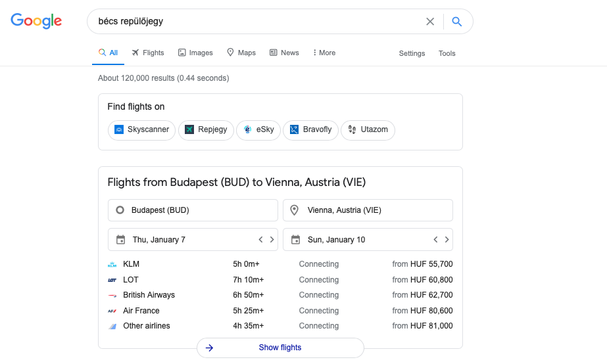Select the British Airways flight row

(x=280, y=295)
